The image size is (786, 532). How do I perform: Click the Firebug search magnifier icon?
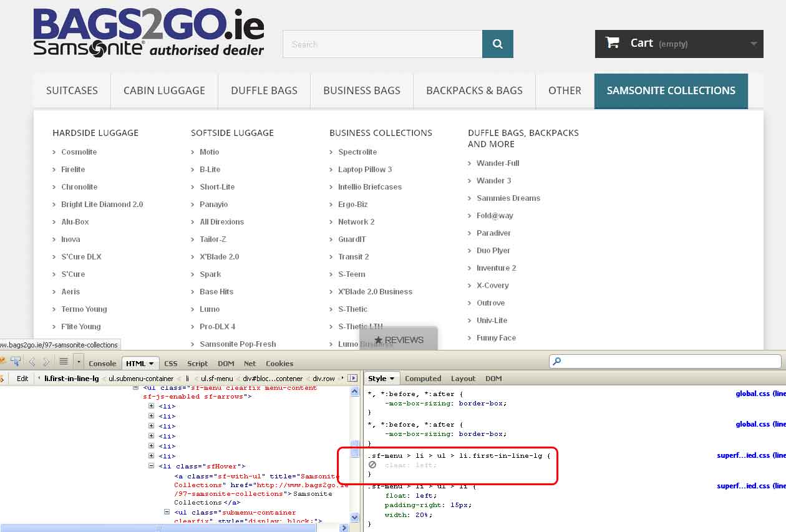tap(557, 362)
